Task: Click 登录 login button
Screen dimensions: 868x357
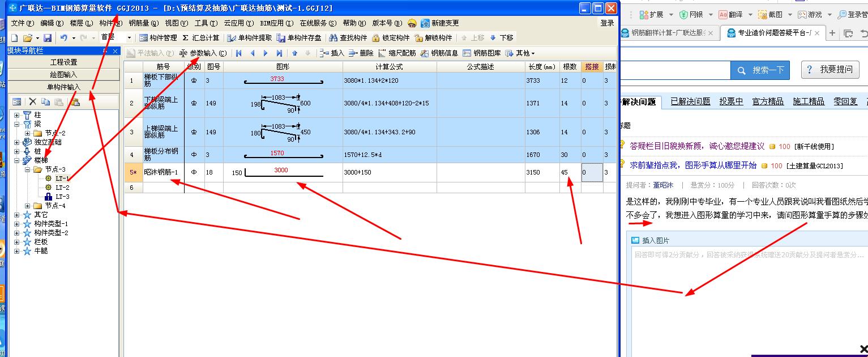Action: [x=608, y=23]
